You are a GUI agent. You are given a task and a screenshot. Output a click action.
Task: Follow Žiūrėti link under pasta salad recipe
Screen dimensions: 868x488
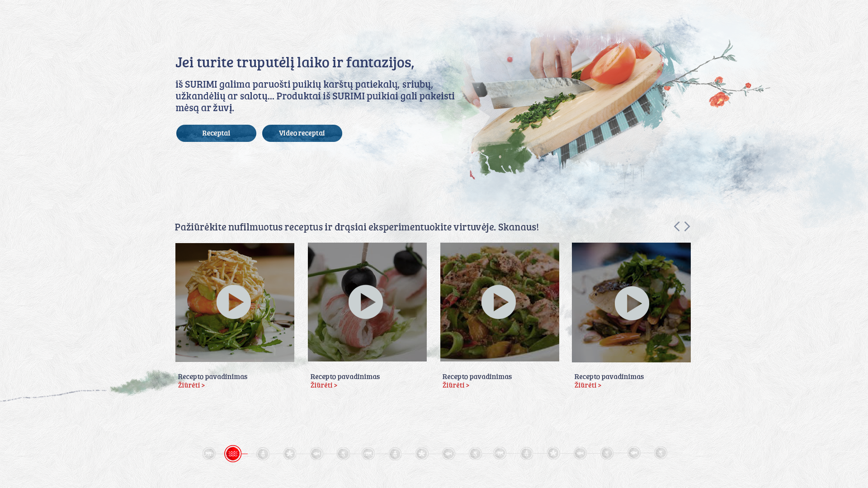tap(456, 385)
